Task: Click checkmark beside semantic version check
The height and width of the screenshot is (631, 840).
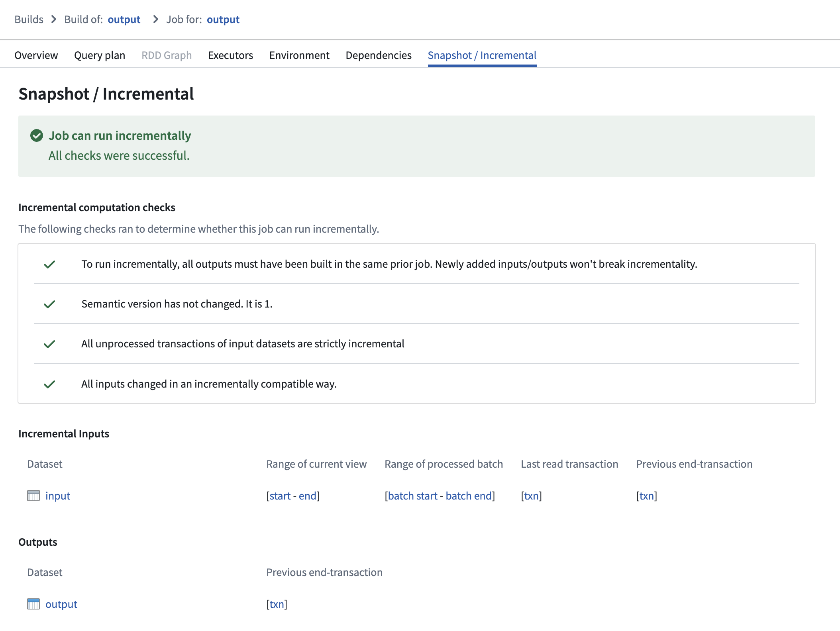Action: 49,304
